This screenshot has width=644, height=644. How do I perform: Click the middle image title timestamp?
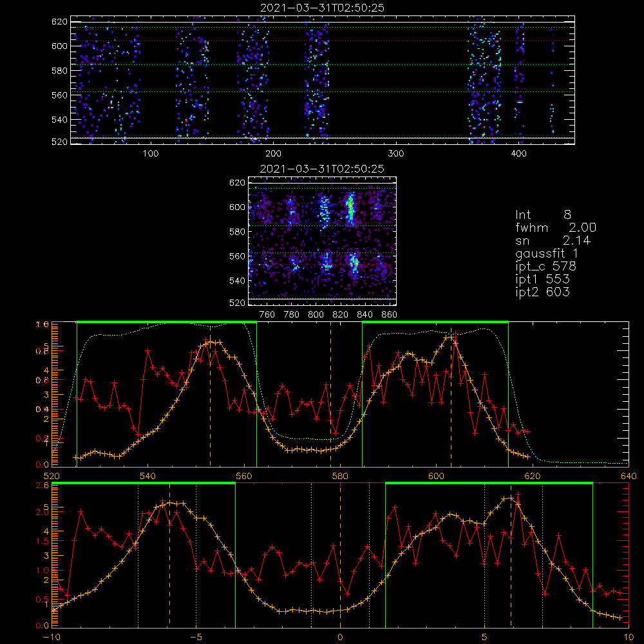pos(323,169)
